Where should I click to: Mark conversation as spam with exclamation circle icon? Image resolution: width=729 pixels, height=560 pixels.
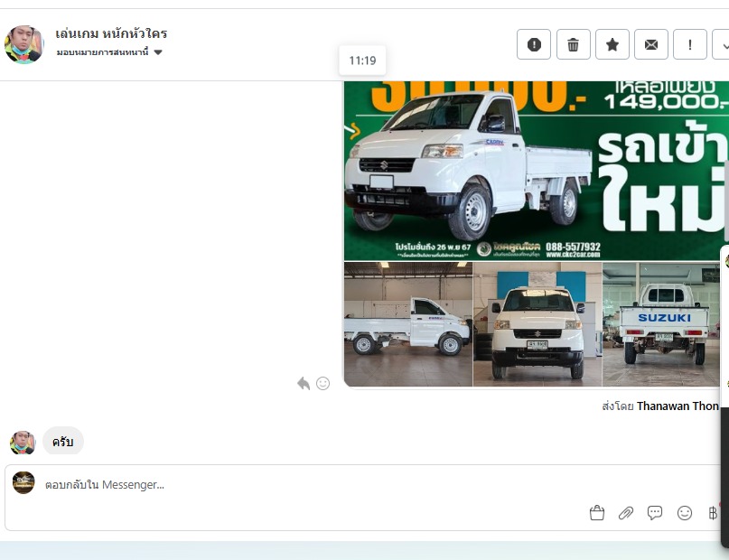(x=534, y=44)
